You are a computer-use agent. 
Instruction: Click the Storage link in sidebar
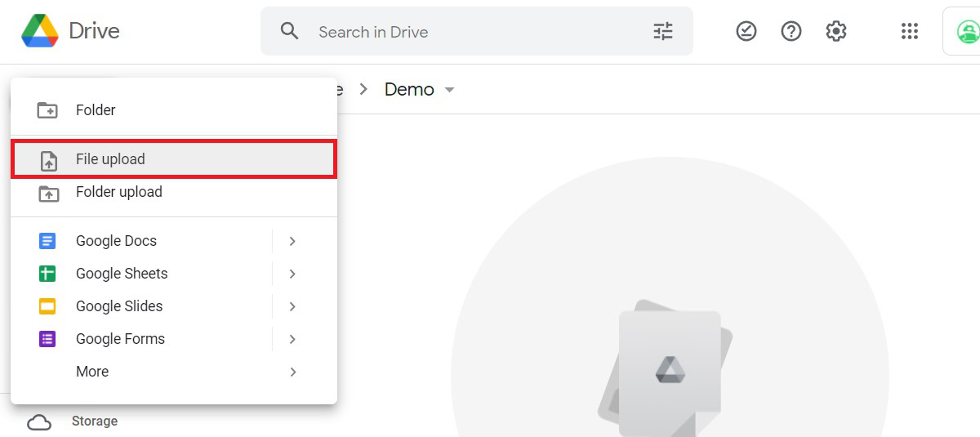[95, 421]
